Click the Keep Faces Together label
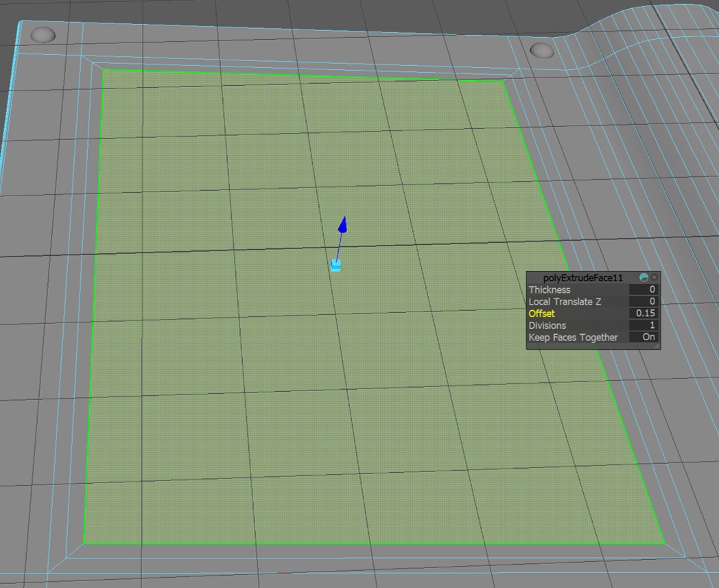 coord(573,337)
